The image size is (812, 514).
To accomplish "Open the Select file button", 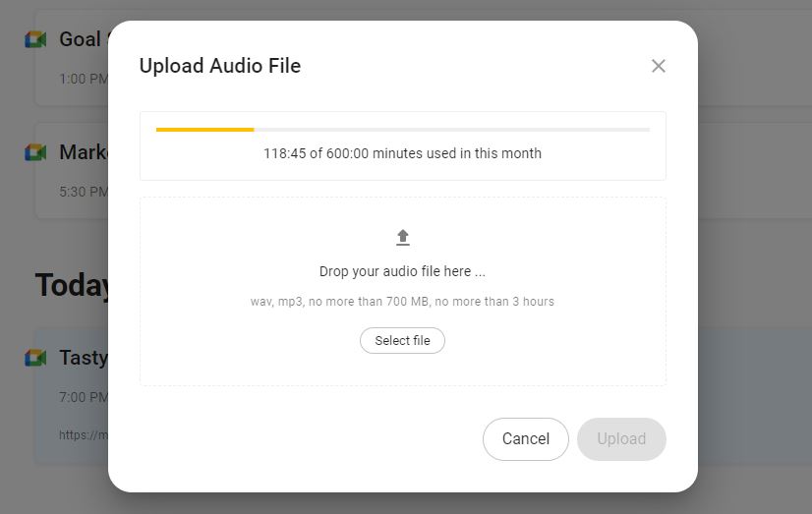I will (402, 341).
